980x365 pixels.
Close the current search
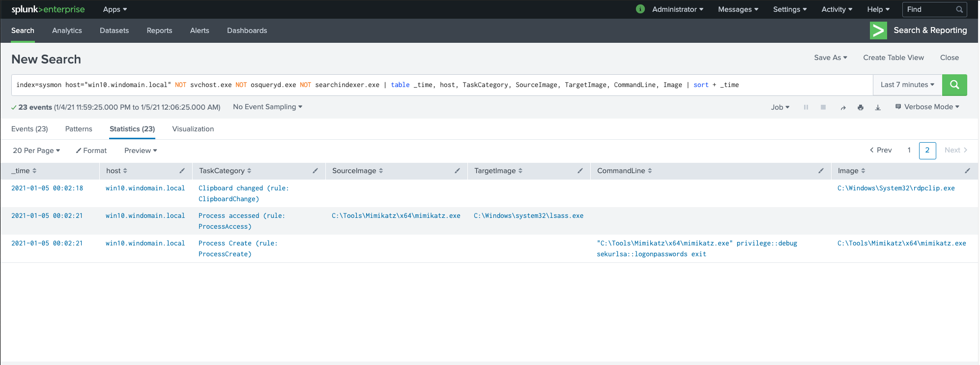pos(950,58)
